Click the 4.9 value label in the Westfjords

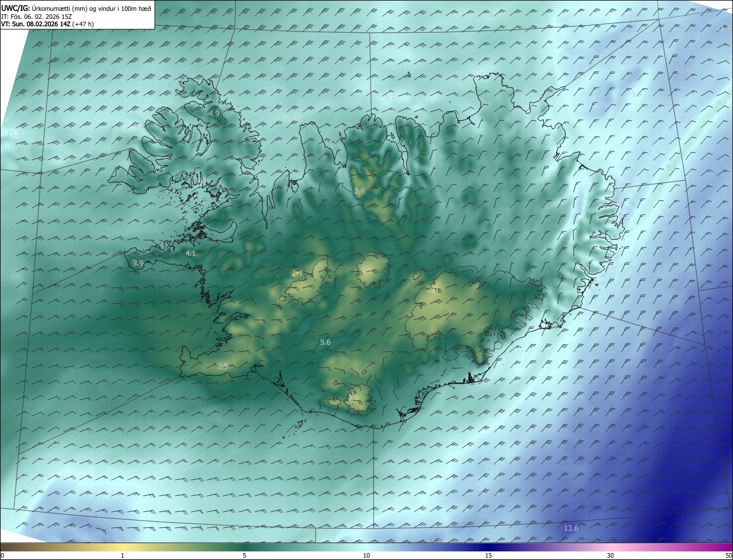click(214, 113)
